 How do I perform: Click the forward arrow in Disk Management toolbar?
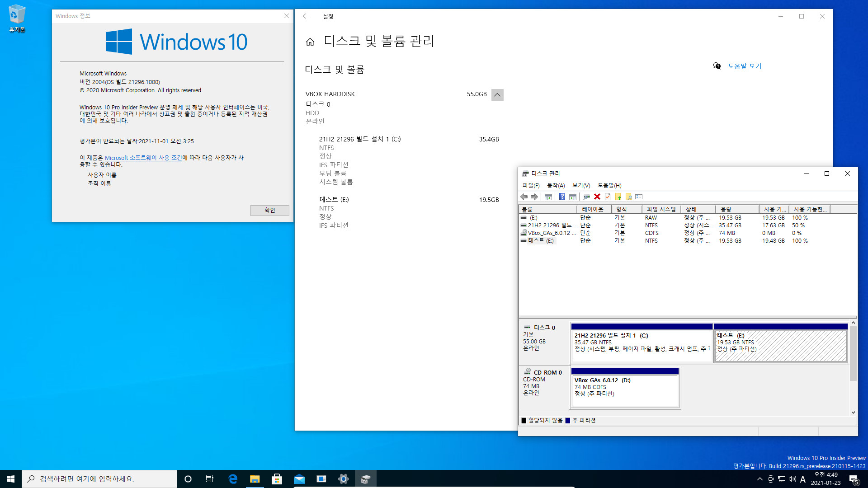point(534,197)
